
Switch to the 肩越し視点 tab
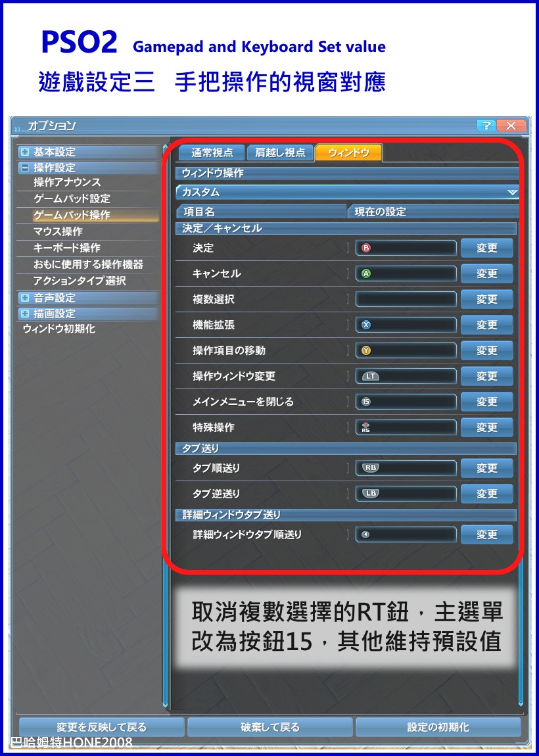coord(280,153)
